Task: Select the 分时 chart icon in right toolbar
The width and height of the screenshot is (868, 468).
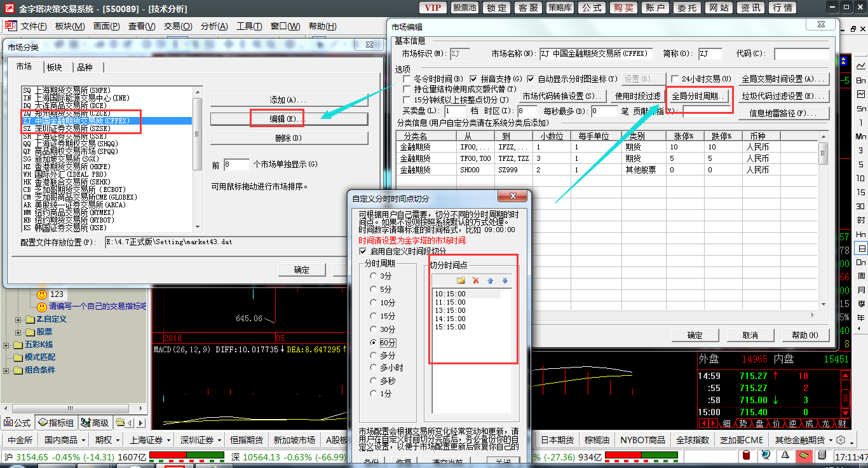Action: [x=862, y=66]
